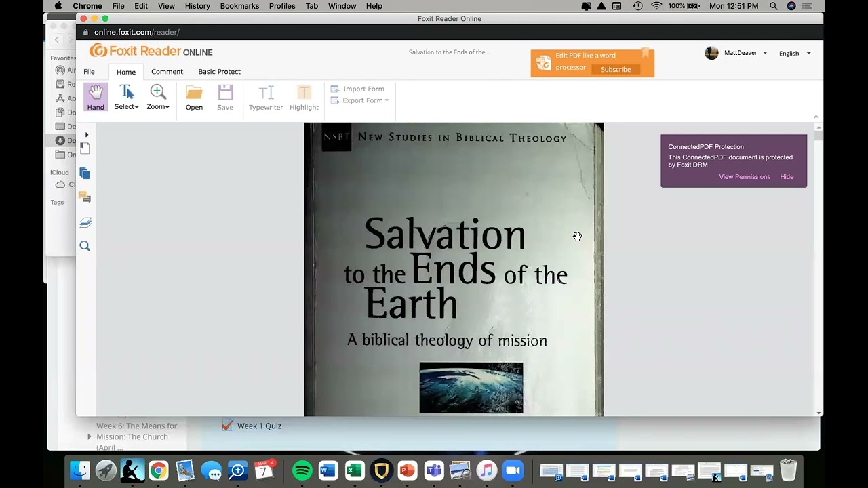
Task: Open the MattDeaver account dropdown
Action: pyautogui.click(x=736, y=53)
